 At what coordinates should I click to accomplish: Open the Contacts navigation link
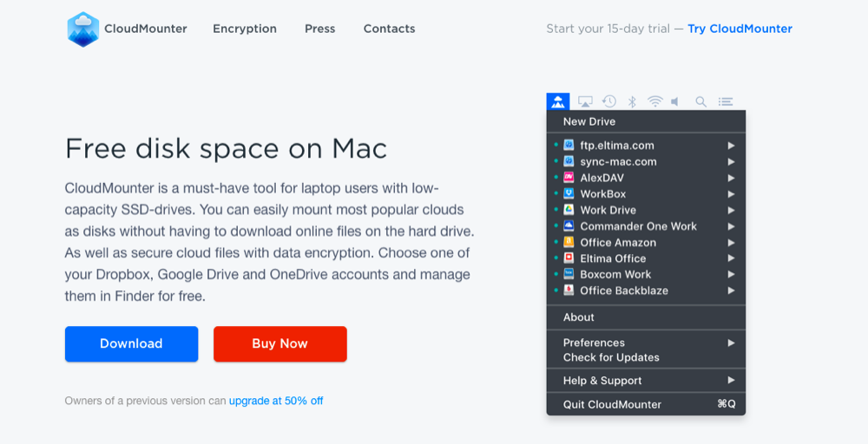click(389, 29)
